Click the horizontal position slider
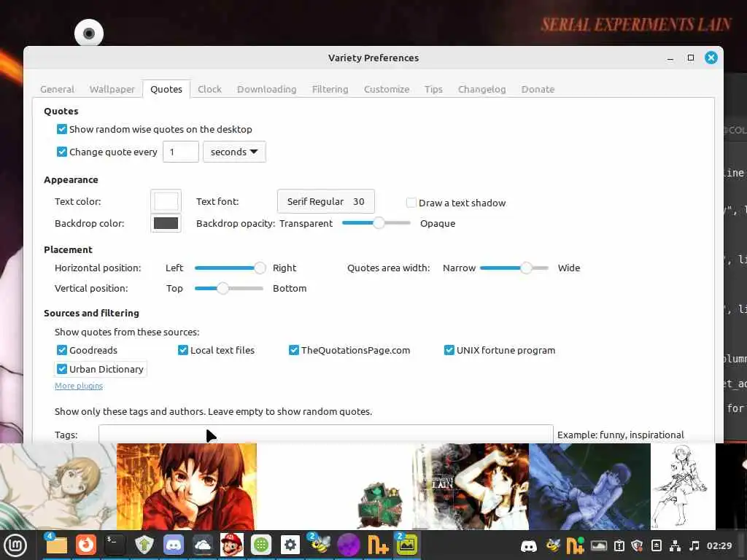 coord(230,268)
